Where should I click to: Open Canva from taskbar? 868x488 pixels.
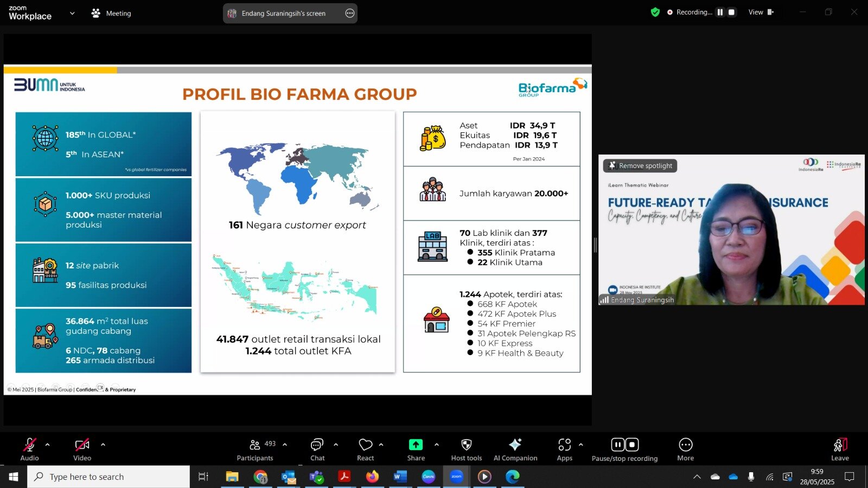click(429, 477)
